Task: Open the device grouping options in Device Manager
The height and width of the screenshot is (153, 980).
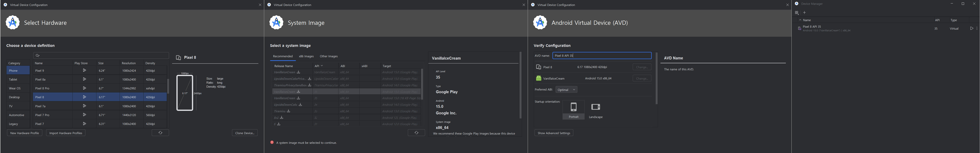Action: 797,13
